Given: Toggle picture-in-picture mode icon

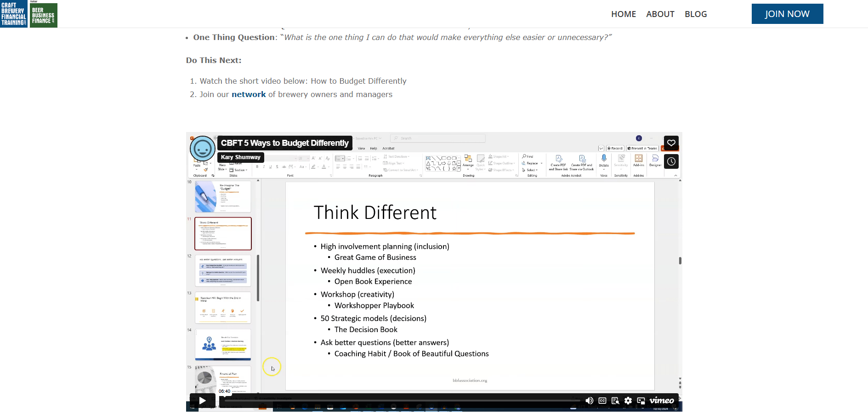Looking at the screenshot, I should coord(641,401).
